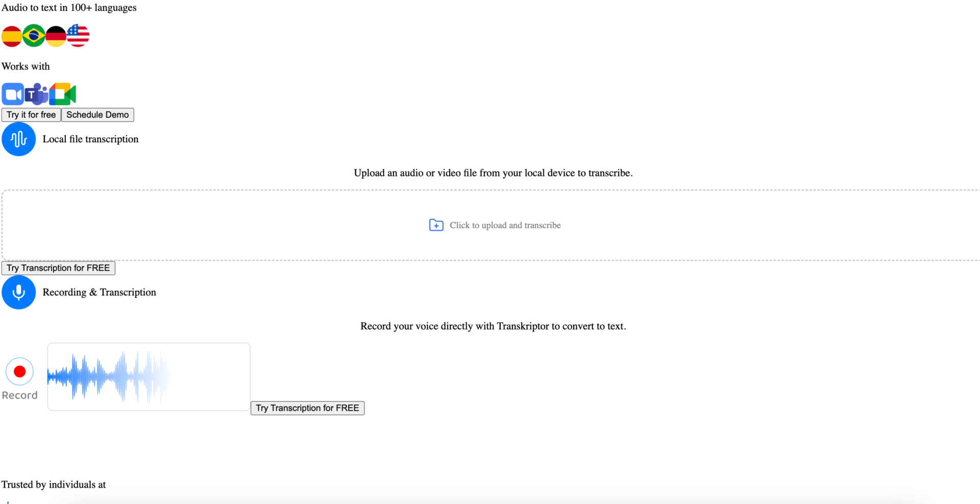Viewport: 980px width, 504px height.
Task: Click the audio waveform preview box
Action: click(149, 377)
